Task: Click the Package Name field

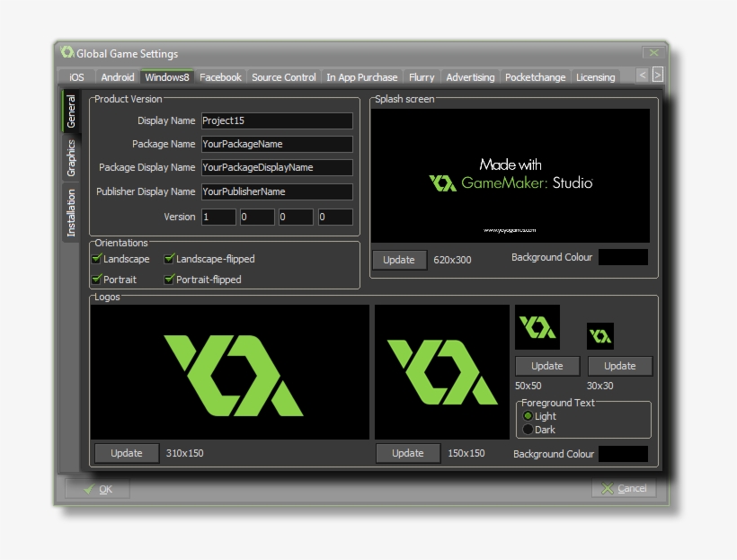Action: (277, 145)
